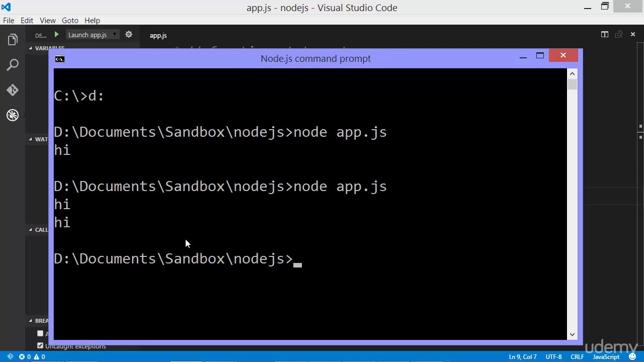Viewport: 644px width, 362px height.
Task: Open the Help menu
Action: pyautogui.click(x=92, y=20)
